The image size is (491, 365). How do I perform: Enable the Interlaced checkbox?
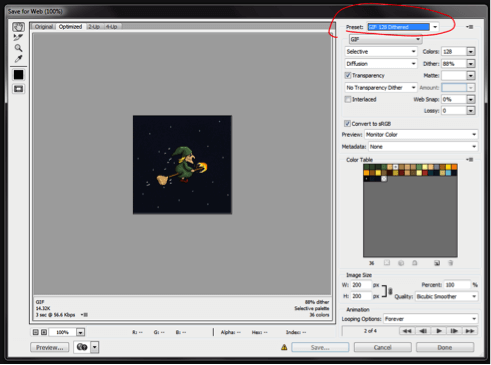348,99
